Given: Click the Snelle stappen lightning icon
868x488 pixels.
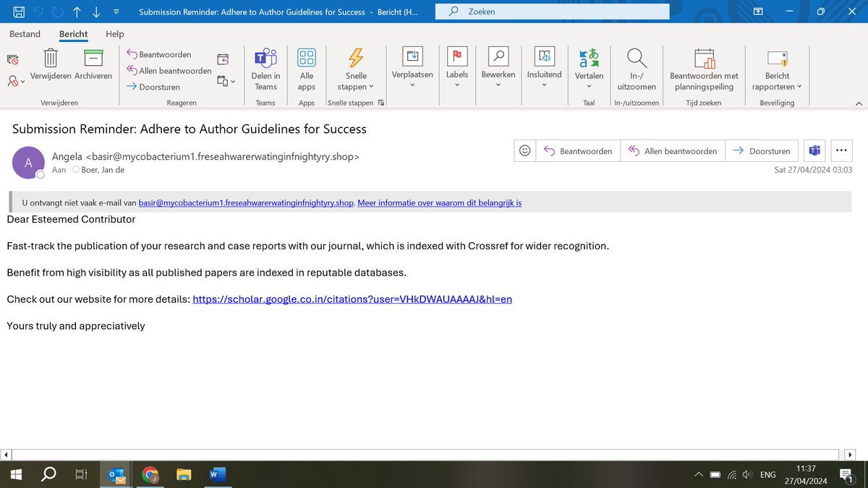Looking at the screenshot, I should pyautogui.click(x=355, y=59).
